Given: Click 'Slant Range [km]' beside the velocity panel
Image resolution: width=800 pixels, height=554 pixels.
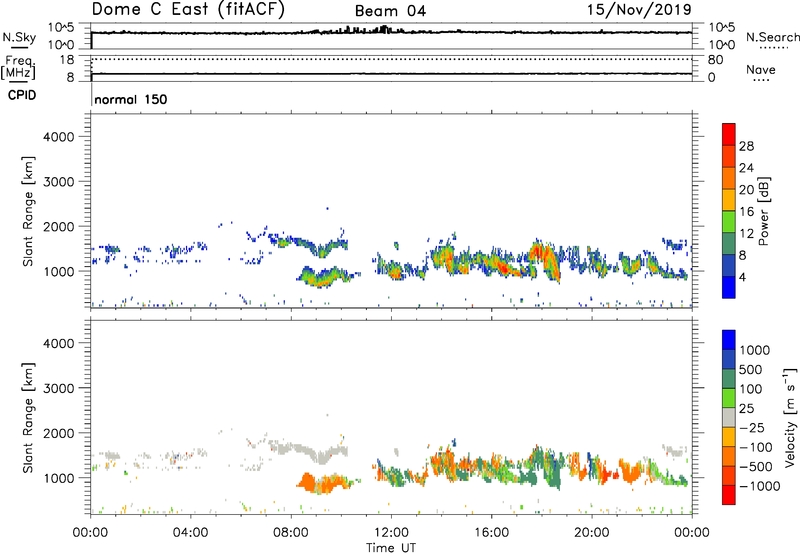Looking at the screenshot, I should 28,417.
